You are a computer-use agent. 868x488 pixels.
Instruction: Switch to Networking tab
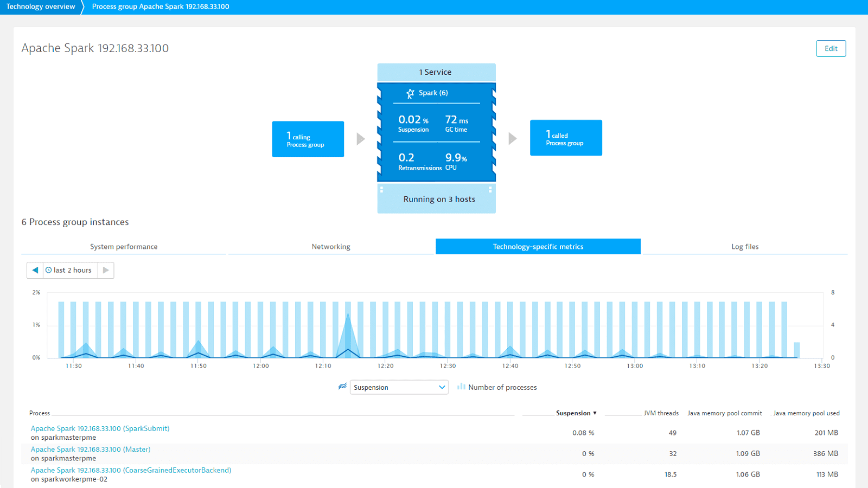(331, 247)
